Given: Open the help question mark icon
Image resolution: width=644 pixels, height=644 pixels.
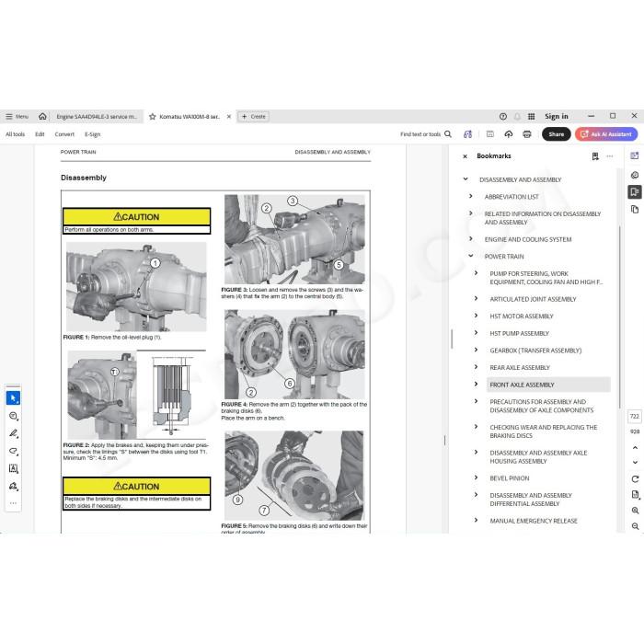Looking at the screenshot, I should click(x=503, y=117).
